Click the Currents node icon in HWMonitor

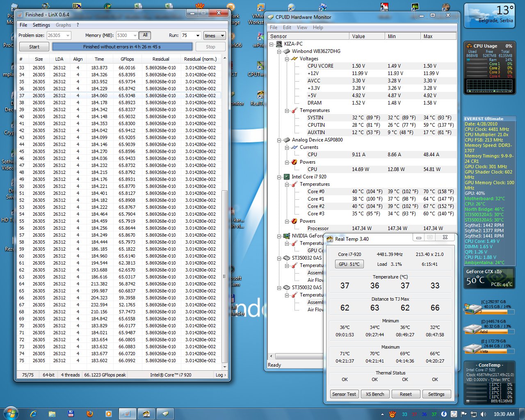(294, 147)
